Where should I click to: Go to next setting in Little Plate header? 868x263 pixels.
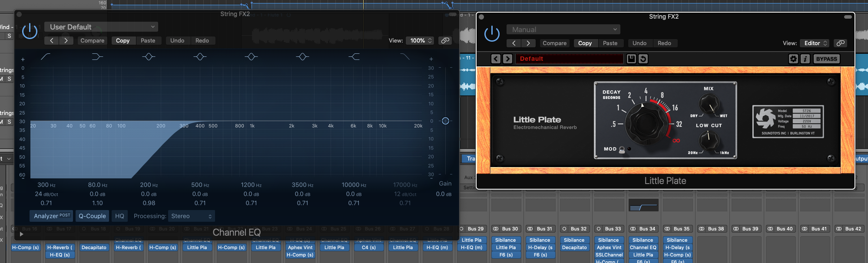pyautogui.click(x=528, y=43)
